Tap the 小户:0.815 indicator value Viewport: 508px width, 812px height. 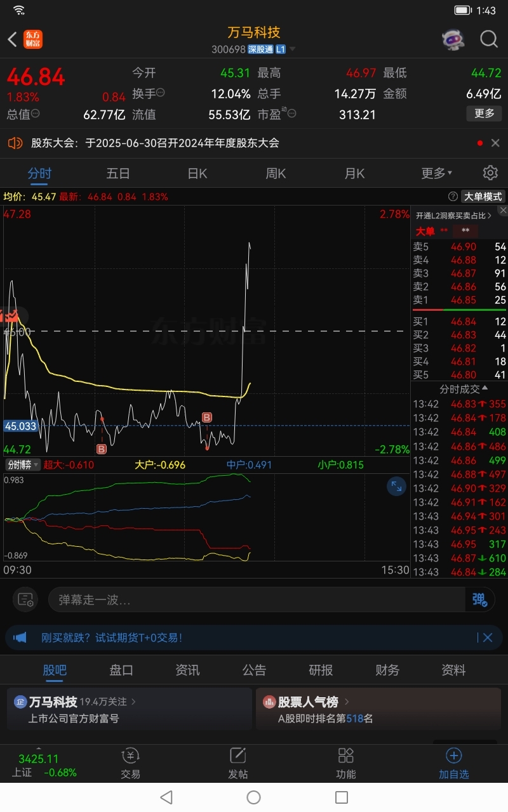tap(340, 465)
